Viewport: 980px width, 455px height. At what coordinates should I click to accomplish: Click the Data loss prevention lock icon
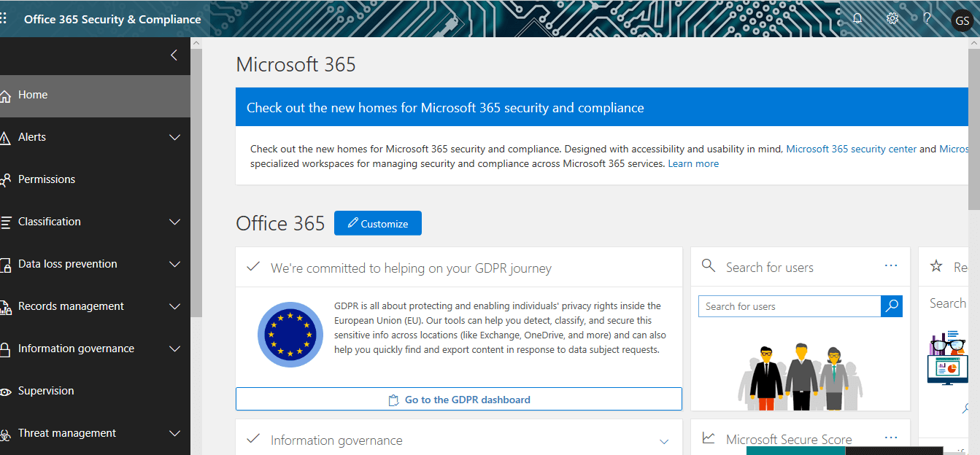[x=5, y=265]
